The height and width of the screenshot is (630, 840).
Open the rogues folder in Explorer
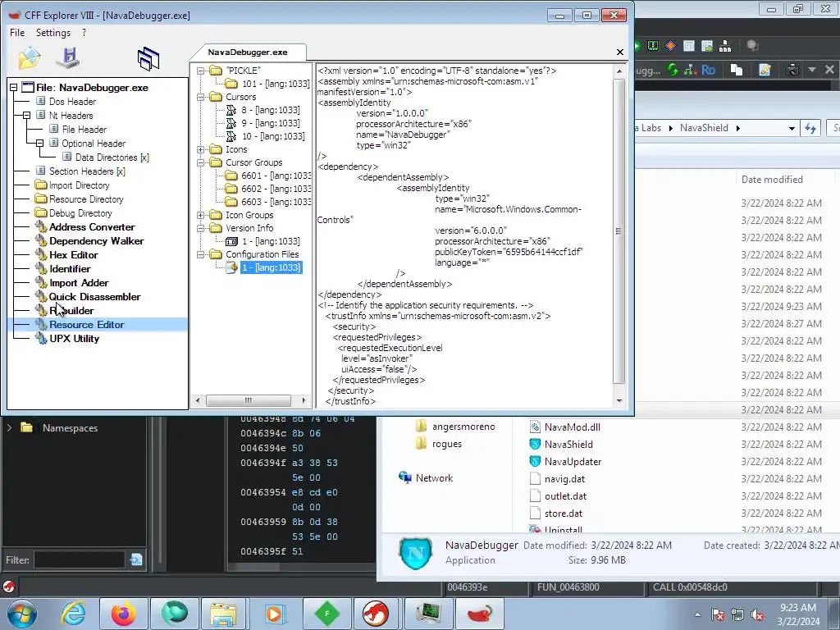446,444
